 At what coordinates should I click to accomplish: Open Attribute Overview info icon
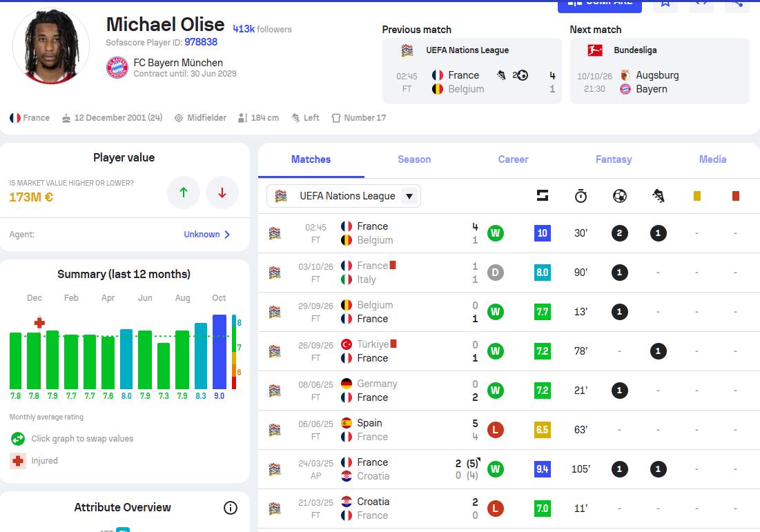click(x=231, y=508)
